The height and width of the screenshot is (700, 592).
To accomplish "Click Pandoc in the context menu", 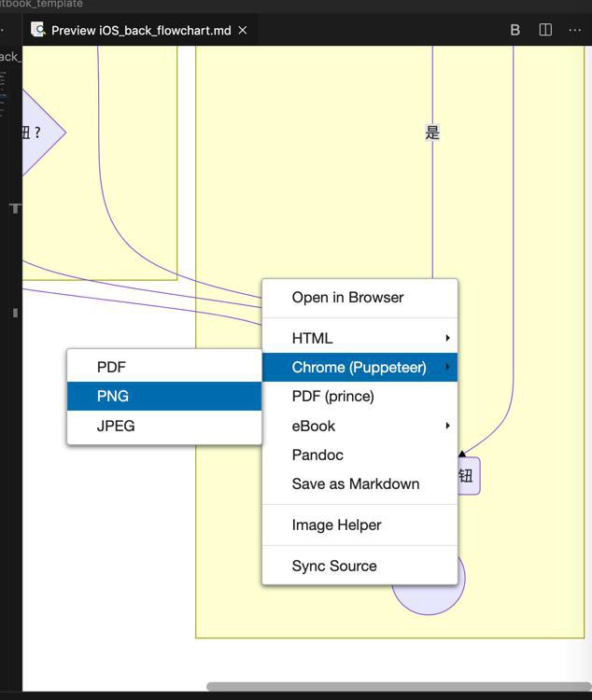I will click(x=317, y=455).
